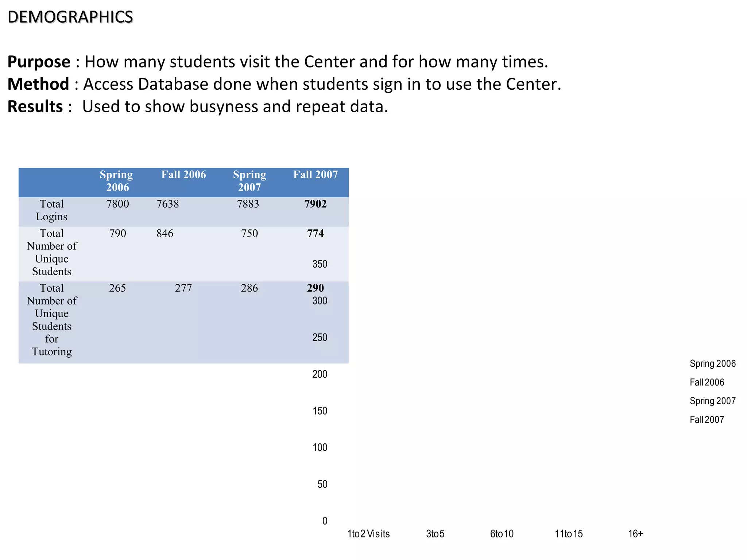
Task: Select the Fall 2007 table column header
Action: tap(316, 175)
